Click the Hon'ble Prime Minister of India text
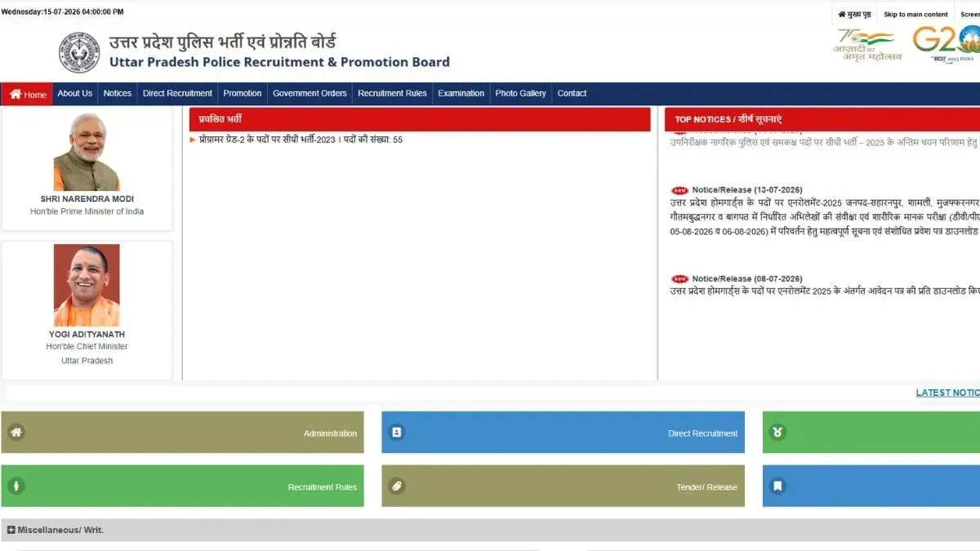This screenshot has width=980, height=551. [87, 211]
